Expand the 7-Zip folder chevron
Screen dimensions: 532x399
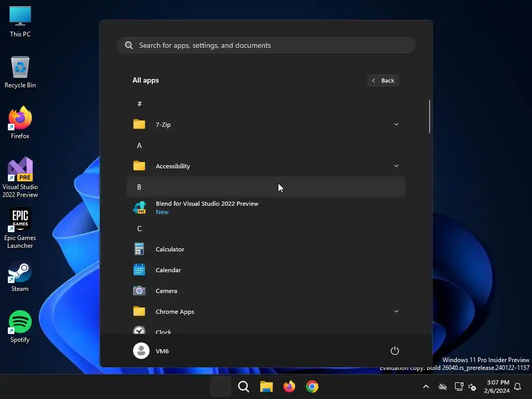click(396, 124)
